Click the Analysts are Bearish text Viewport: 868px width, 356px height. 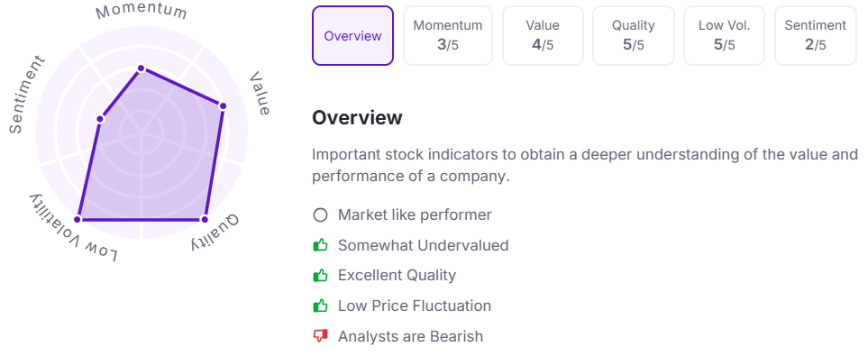pos(410,336)
